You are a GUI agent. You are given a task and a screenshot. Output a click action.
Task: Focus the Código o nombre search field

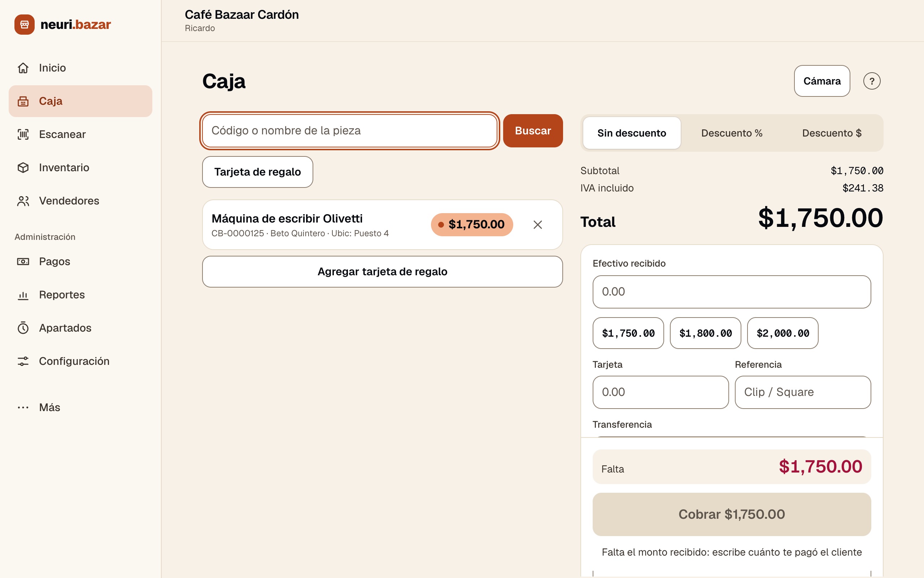click(x=349, y=131)
